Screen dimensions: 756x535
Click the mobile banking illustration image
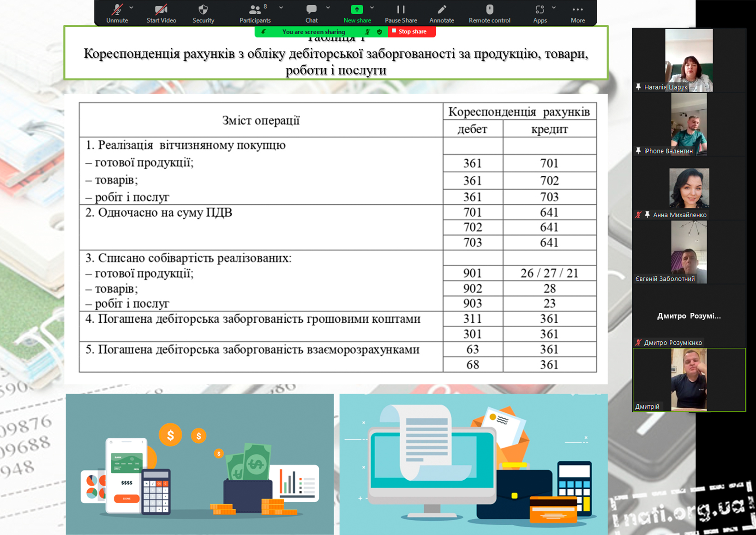click(x=199, y=464)
